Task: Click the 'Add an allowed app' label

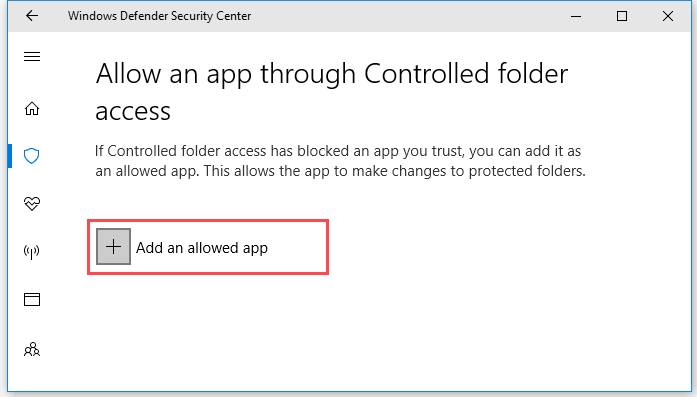Action: [202, 248]
